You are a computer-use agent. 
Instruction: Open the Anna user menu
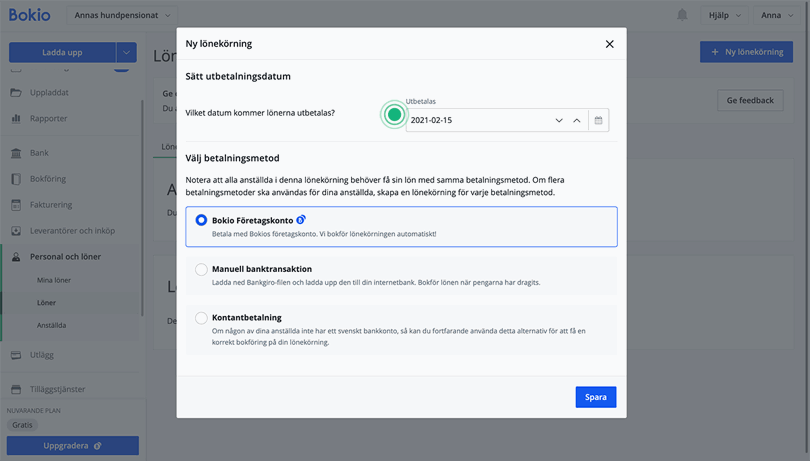[x=776, y=16]
